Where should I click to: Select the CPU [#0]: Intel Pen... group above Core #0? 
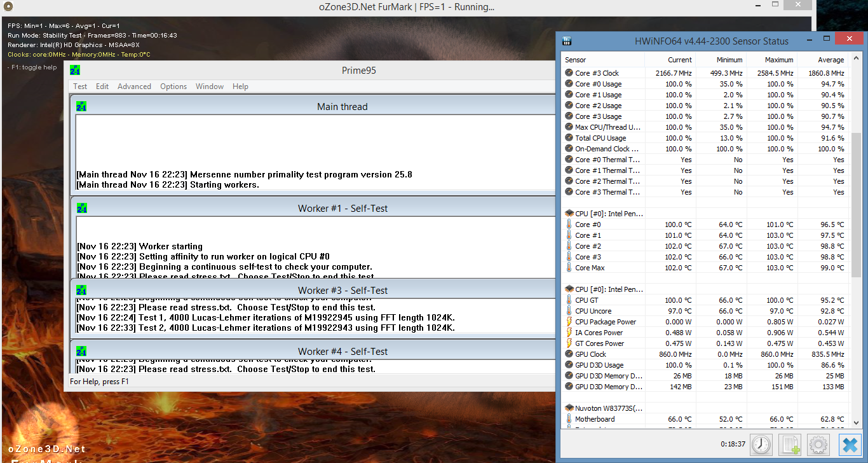[609, 214]
